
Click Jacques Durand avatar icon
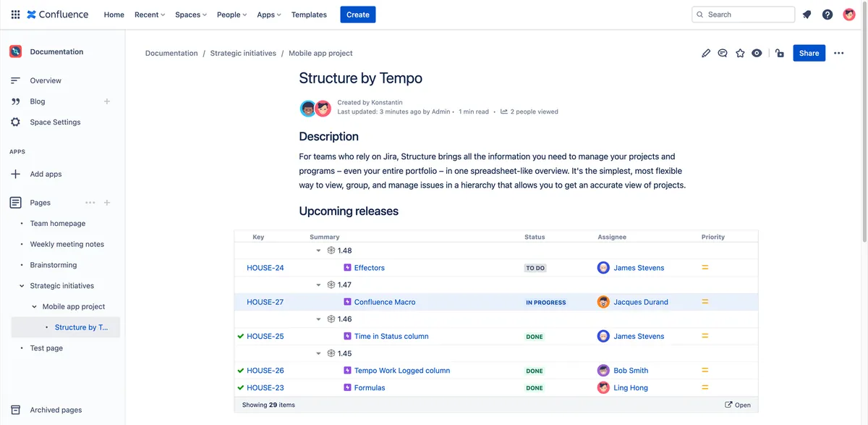click(603, 302)
